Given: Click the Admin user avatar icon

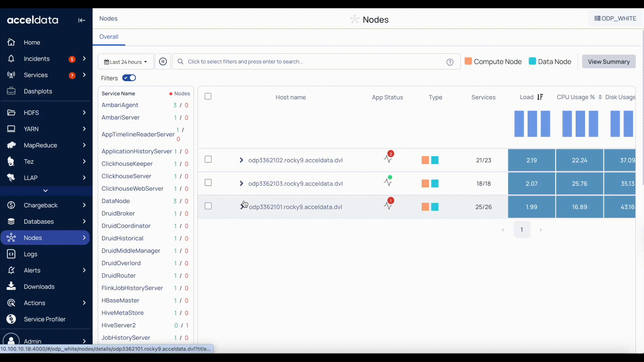Looking at the screenshot, I should coord(11,341).
